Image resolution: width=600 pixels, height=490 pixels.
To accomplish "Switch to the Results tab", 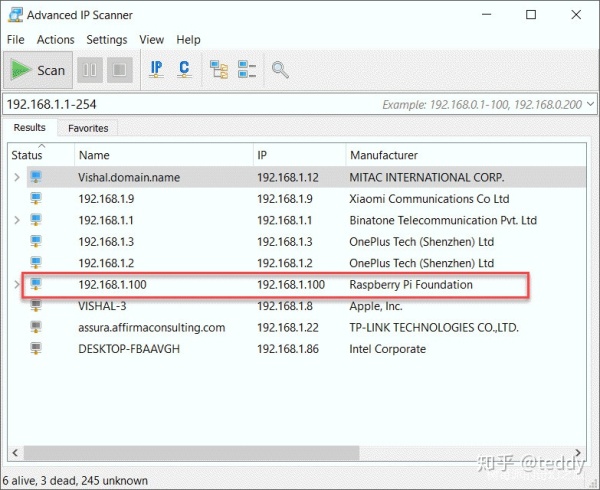I will 30,127.
